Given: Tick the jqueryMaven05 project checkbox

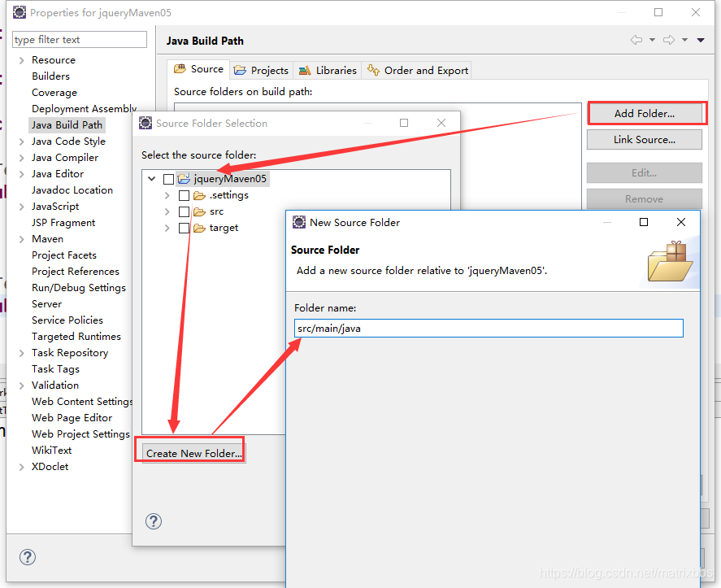Looking at the screenshot, I should 169,179.
